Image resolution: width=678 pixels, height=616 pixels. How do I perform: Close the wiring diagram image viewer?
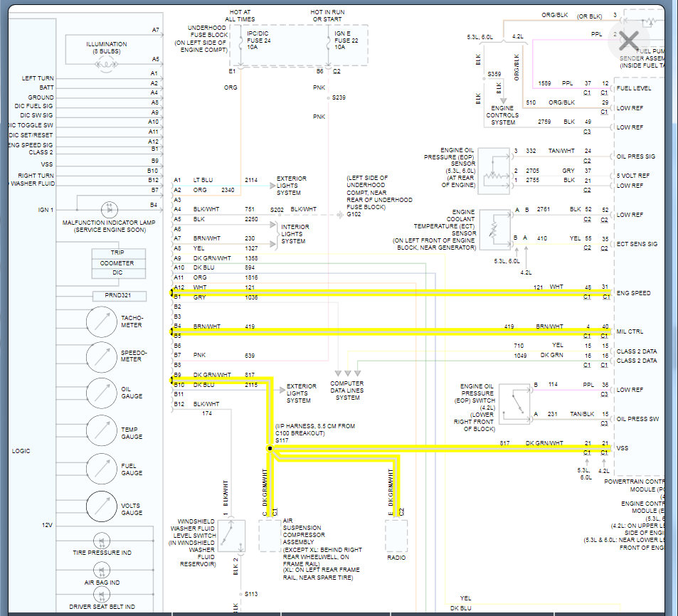[x=629, y=40]
